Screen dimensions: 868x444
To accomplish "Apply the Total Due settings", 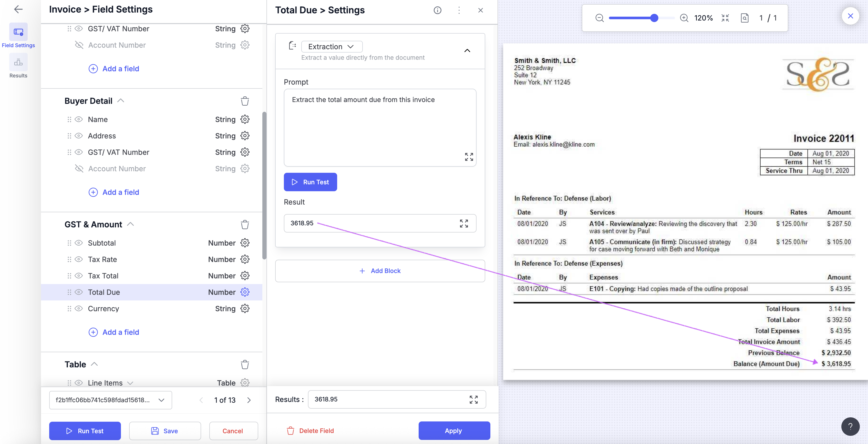I will tap(454, 430).
